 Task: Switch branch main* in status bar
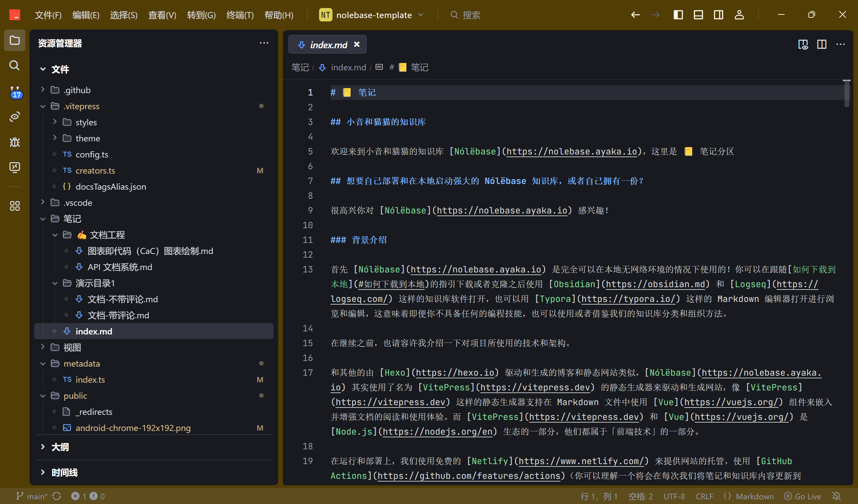[x=32, y=496]
